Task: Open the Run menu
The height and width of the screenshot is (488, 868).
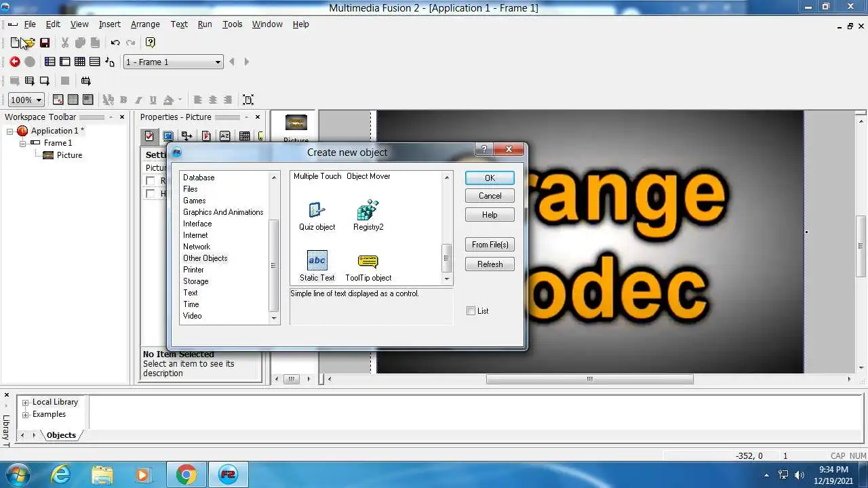Action: pyautogui.click(x=205, y=24)
